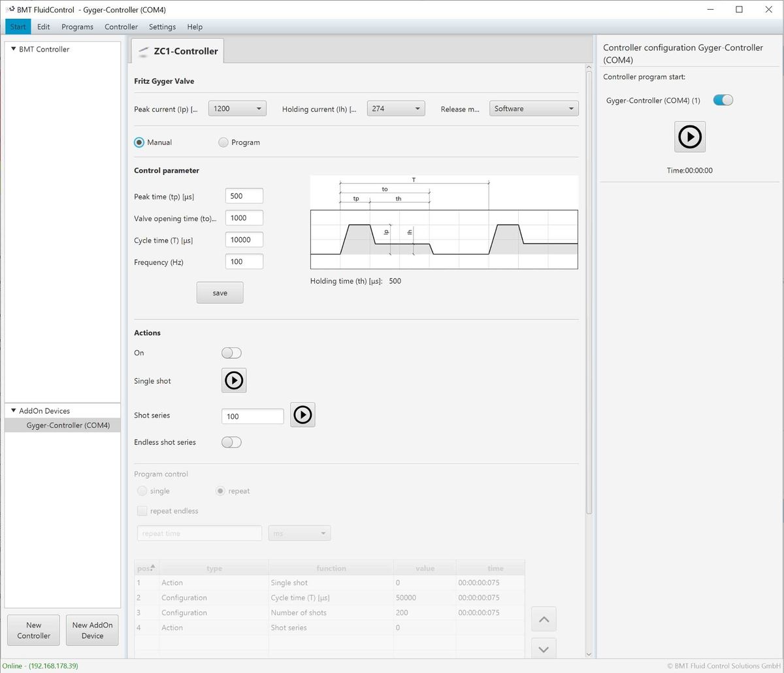This screenshot has height=673, width=784.
Task: Open the Help menu
Action: coord(195,27)
